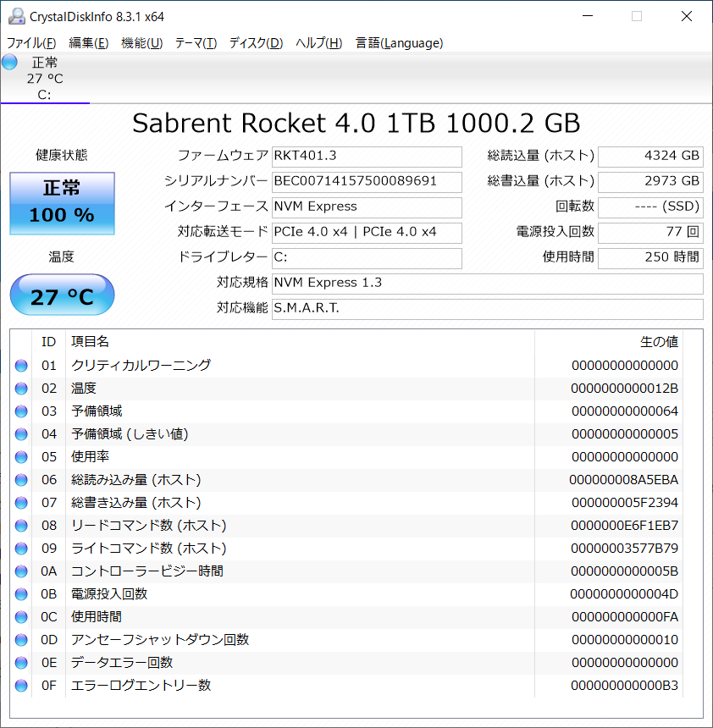This screenshot has height=728, width=713.
Task: Click status circle beside コントローラービジー時間 row
Action: click(21, 571)
